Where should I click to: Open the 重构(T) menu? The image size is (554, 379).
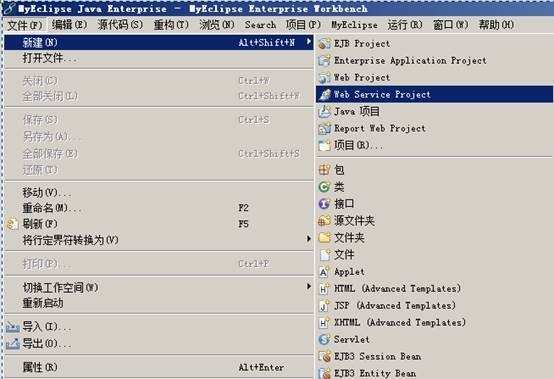171,25
